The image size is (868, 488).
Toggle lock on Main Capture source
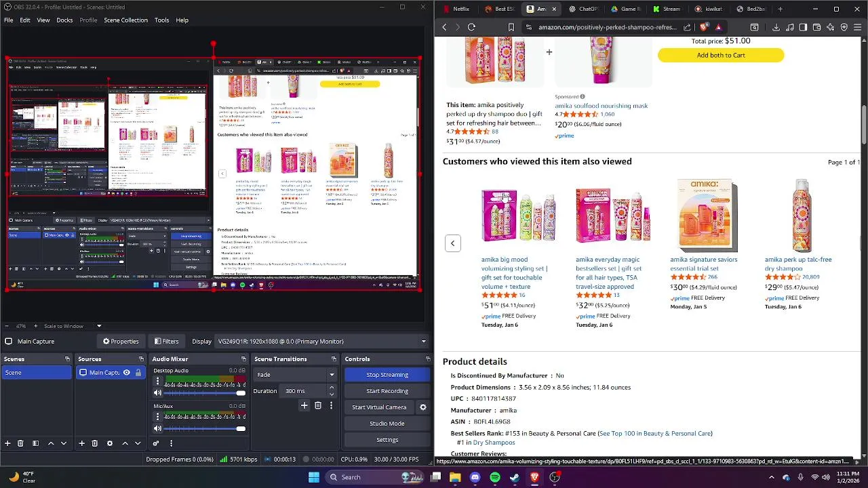(138, 373)
